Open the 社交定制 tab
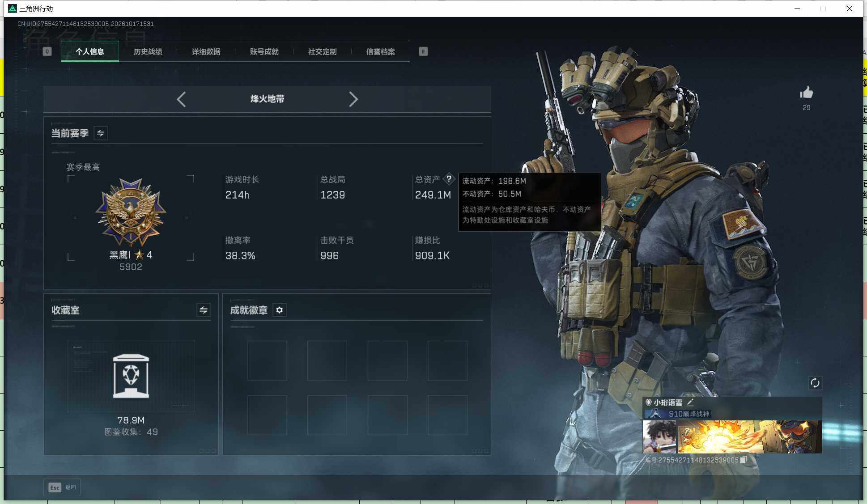 (323, 51)
